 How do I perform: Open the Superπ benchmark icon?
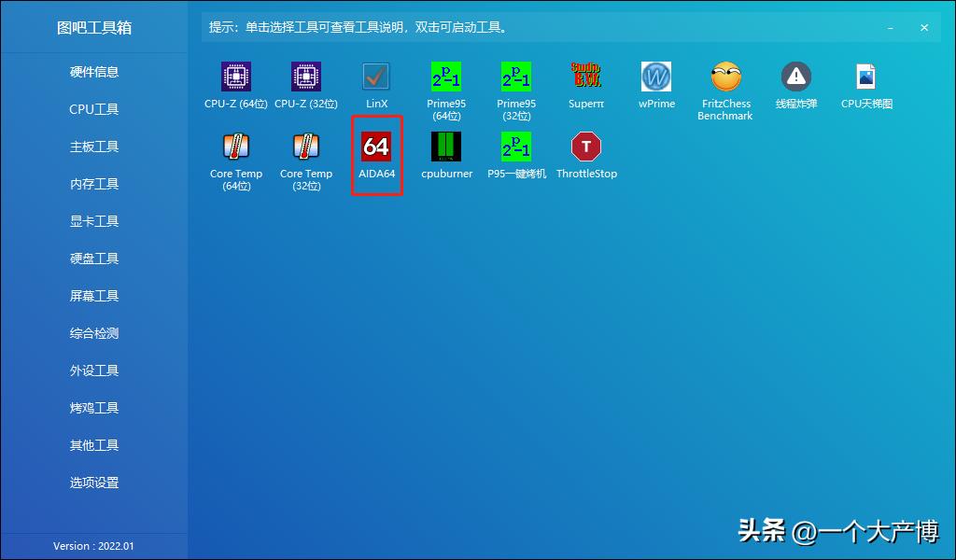[586, 77]
